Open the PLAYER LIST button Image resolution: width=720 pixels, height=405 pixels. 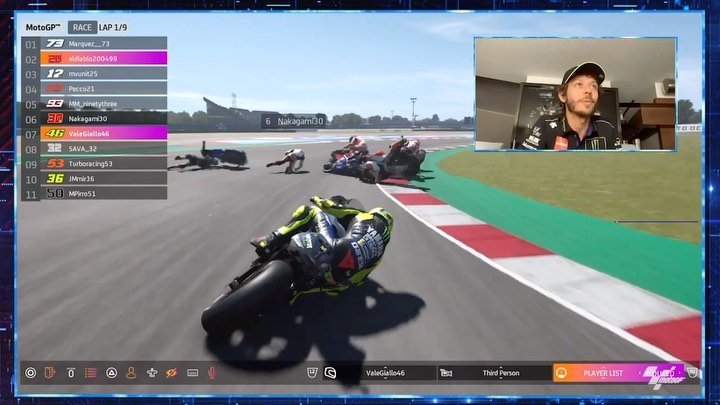[620, 373]
